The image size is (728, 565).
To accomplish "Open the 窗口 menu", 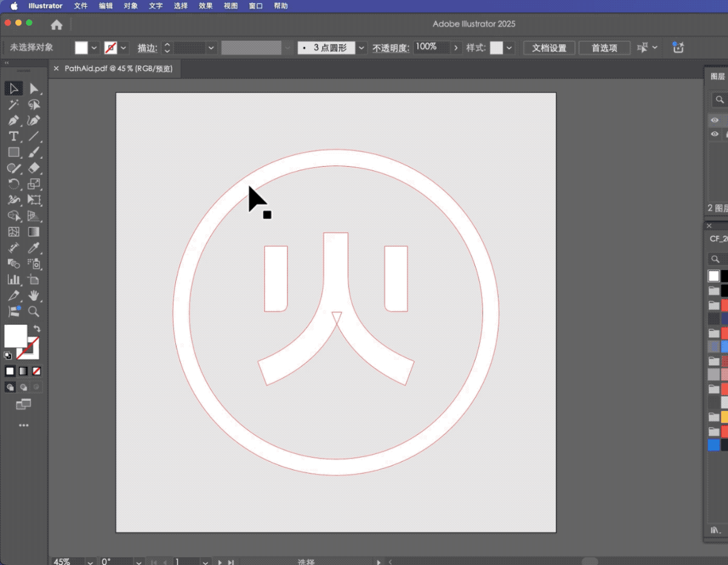I will coord(256,5).
